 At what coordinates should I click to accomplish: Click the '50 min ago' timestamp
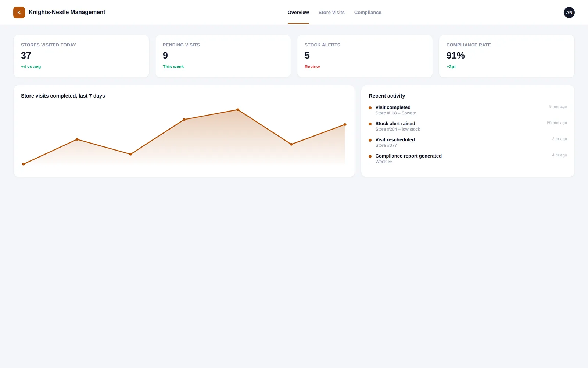pos(557,123)
